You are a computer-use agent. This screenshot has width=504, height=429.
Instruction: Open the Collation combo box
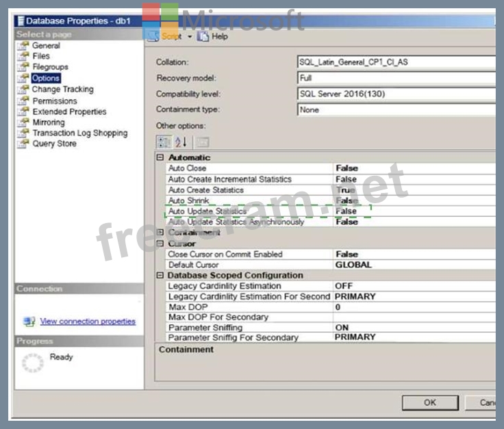coord(396,62)
